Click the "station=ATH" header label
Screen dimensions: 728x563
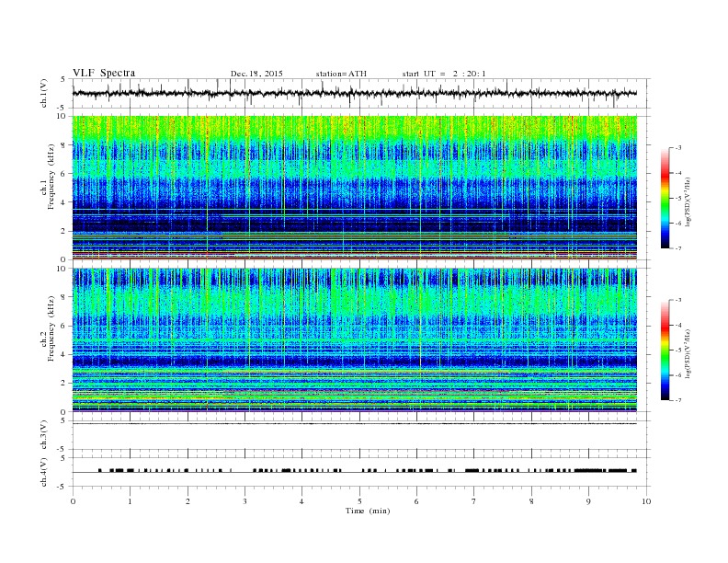(x=341, y=74)
